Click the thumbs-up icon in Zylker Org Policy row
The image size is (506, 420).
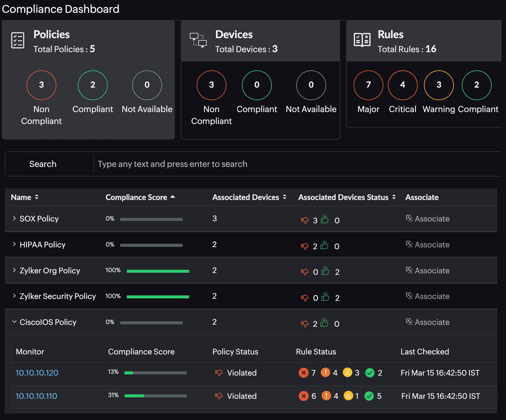point(325,271)
